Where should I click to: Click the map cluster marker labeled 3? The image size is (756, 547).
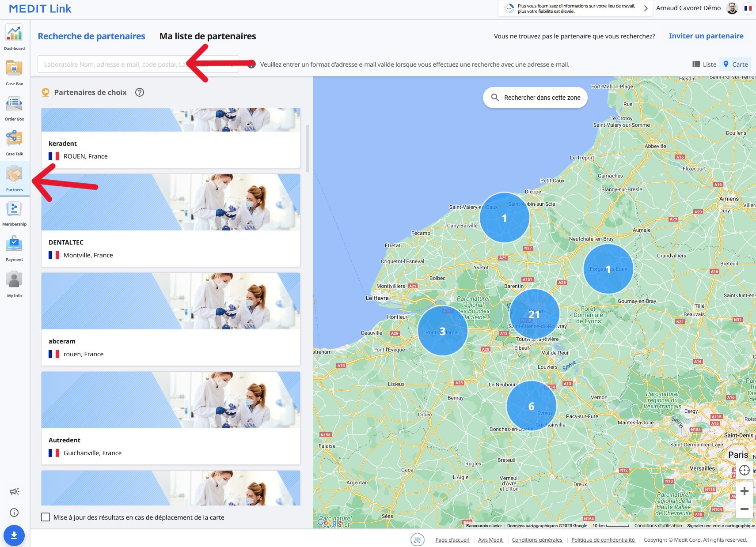click(x=442, y=331)
